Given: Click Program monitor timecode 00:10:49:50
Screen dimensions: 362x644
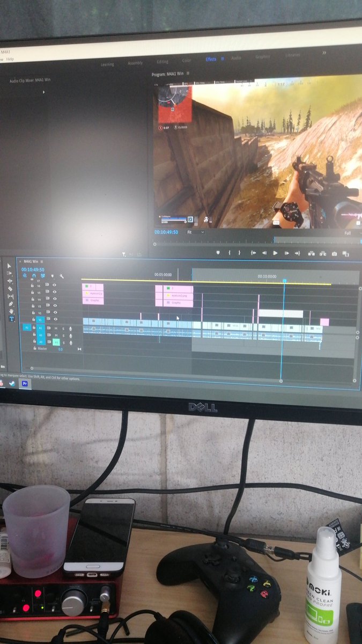Looking at the screenshot, I should (166, 232).
